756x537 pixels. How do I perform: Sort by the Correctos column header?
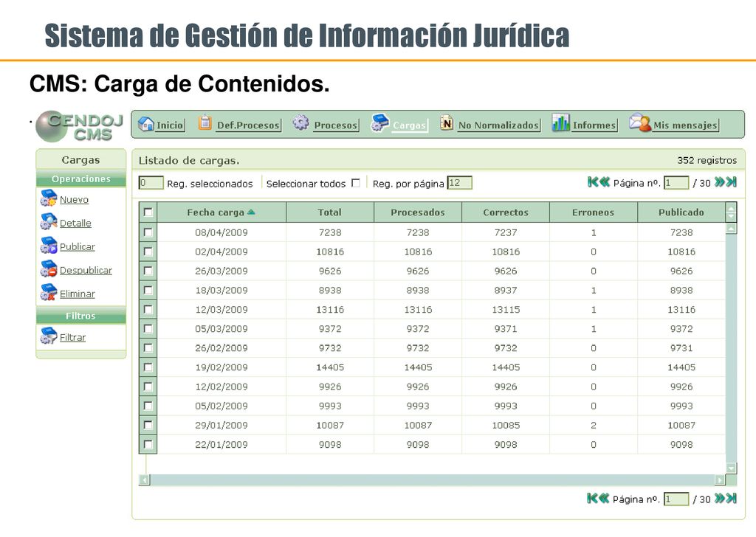[505, 212]
